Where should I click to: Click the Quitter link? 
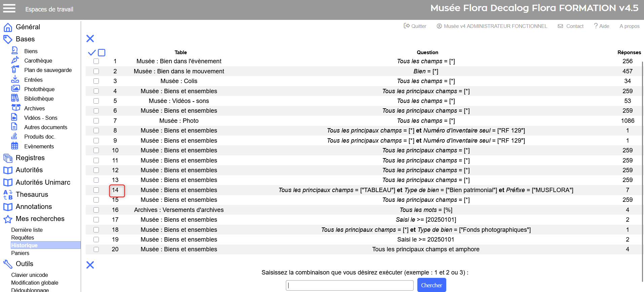coord(415,26)
